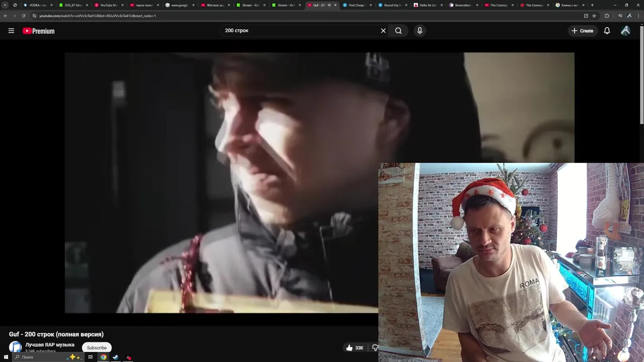Like the video with thumbs up
This screenshot has height=362, width=644.
coord(354,348)
